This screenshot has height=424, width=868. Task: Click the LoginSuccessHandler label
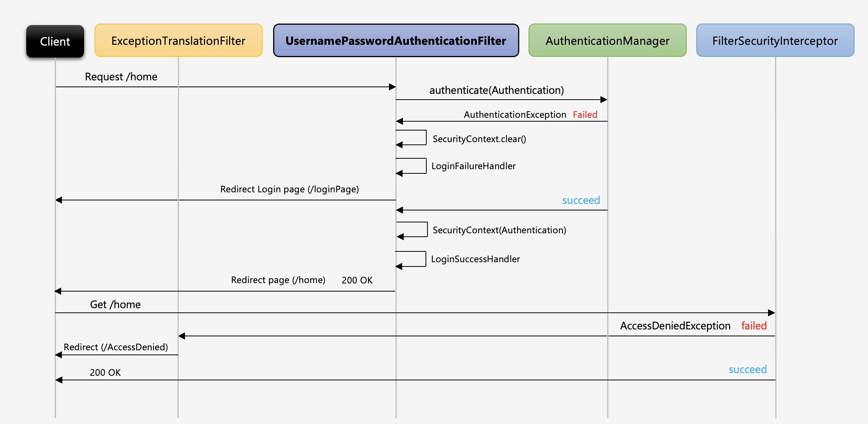point(475,259)
